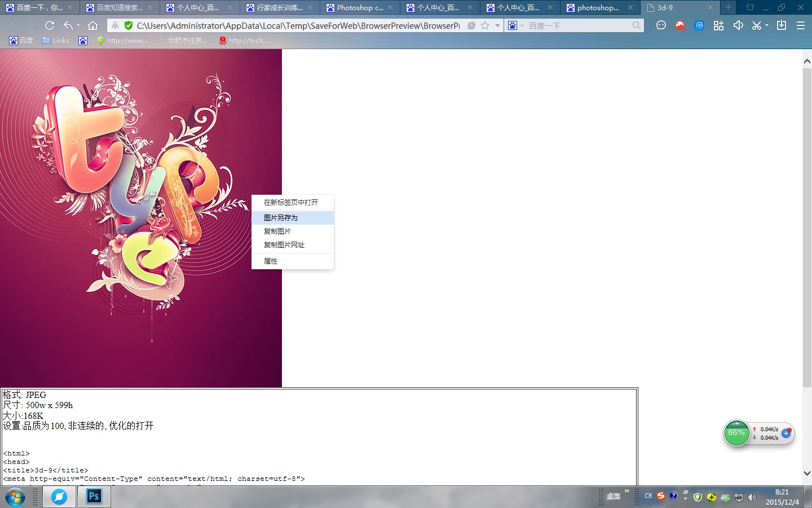
Task: Open Photoshop from the taskbar
Action: click(x=94, y=497)
